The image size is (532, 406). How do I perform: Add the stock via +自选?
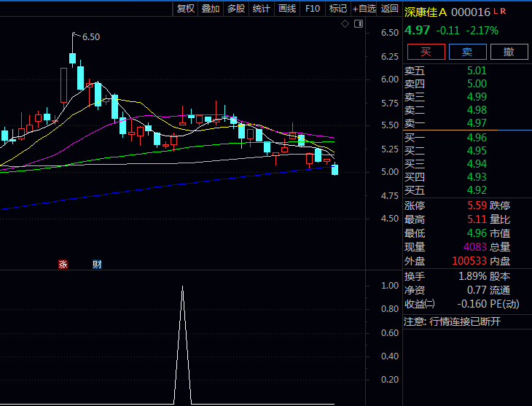(x=364, y=9)
